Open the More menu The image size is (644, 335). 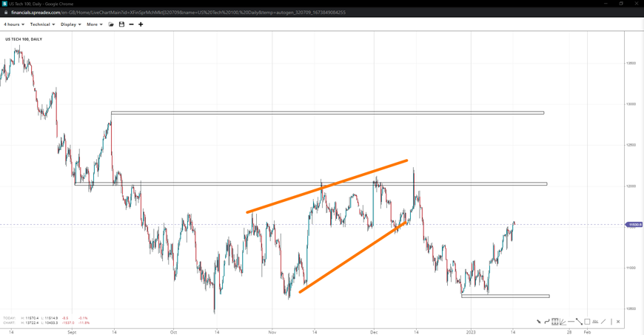(x=95, y=24)
